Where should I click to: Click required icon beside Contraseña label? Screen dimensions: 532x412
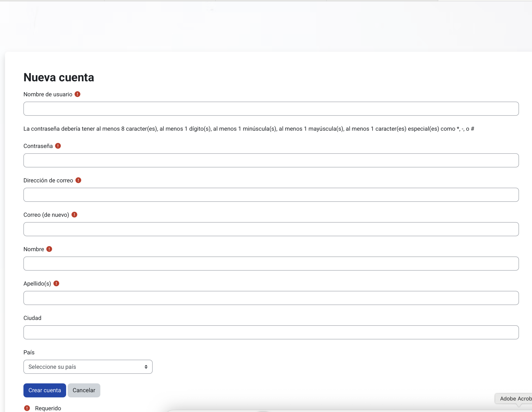click(58, 146)
